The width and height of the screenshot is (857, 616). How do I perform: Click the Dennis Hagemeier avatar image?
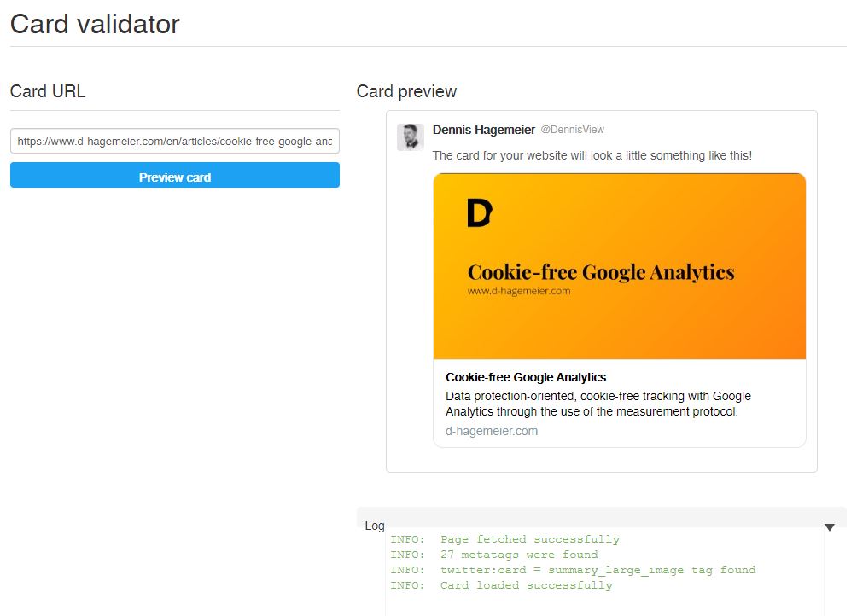pyautogui.click(x=411, y=137)
